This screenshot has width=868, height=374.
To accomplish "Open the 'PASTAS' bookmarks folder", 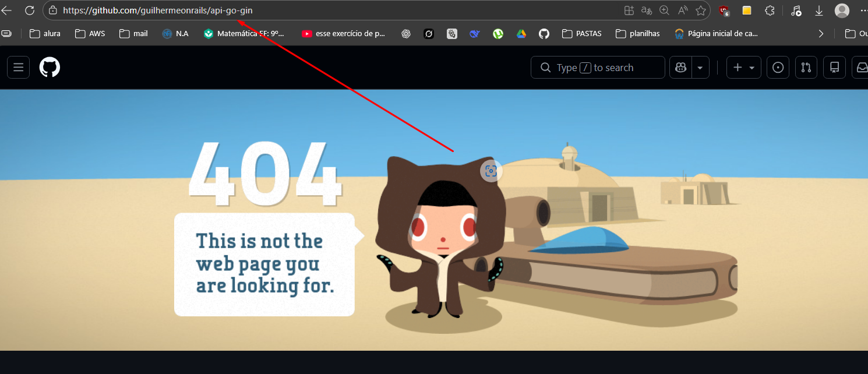I will tap(582, 34).
